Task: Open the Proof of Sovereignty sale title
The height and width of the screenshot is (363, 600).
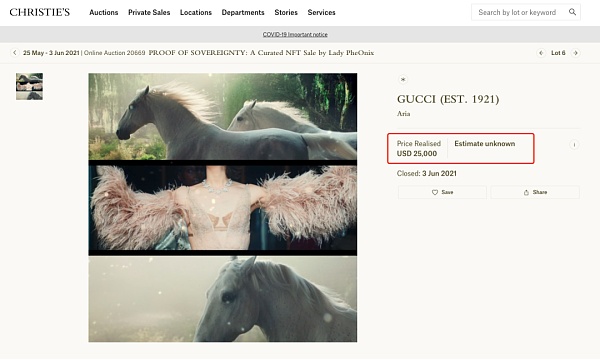Action: 261,53
